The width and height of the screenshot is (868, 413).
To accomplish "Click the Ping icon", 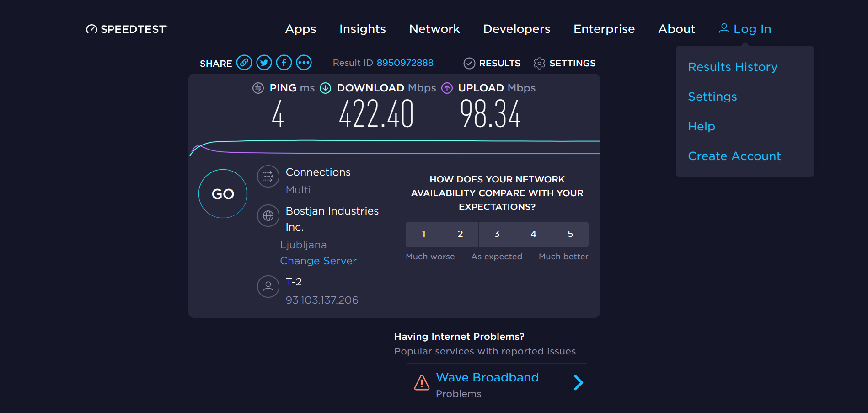I will [x=258, y=88].
